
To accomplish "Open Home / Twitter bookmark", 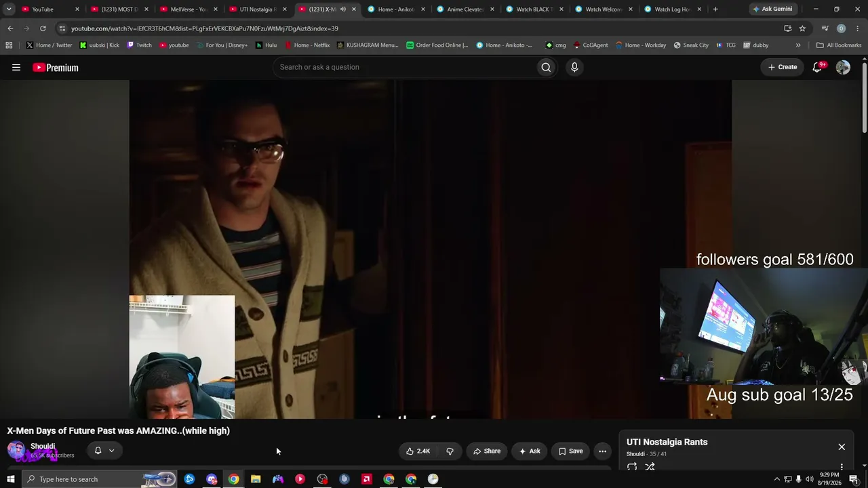I will click(49, 45).
